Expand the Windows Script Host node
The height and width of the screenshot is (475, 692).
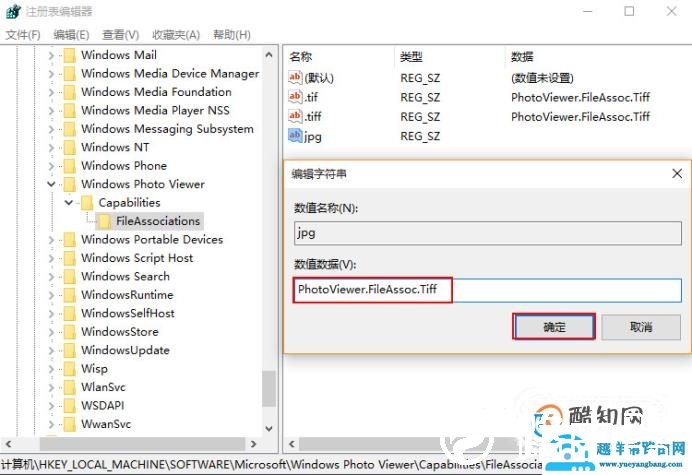pos(51,258)
